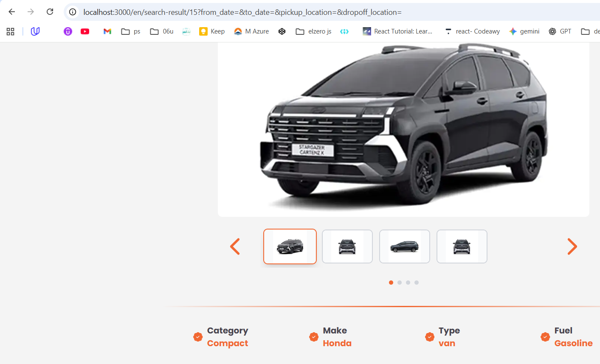Show next thumbnails with right orange chevron
The height and width of the screenshot is (364, 600).
pos(572,246)
